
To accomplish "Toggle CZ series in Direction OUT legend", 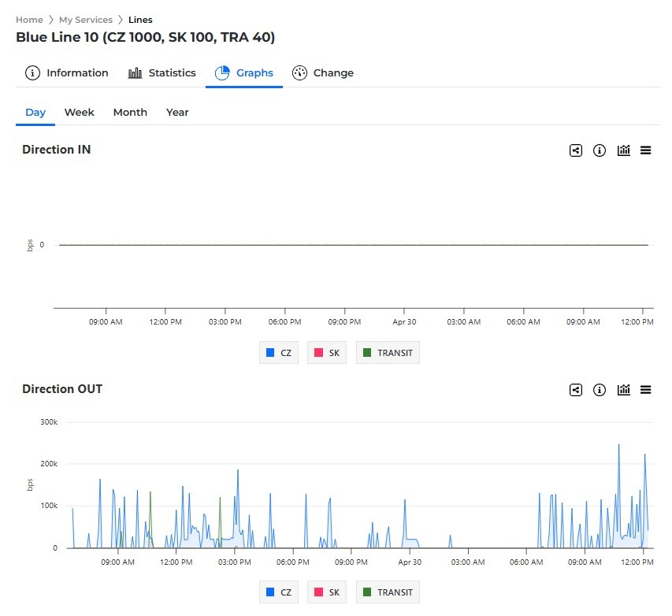I will [279, 592].
